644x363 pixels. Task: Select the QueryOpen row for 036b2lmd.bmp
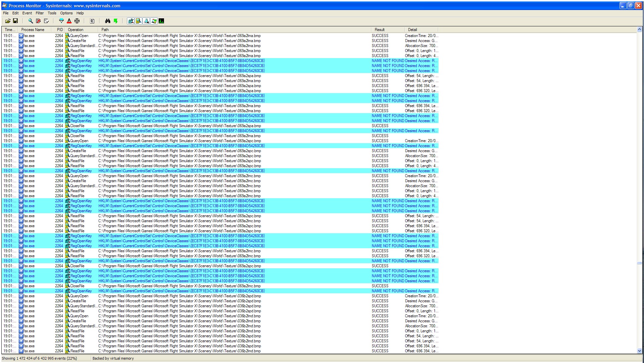coord(220,316)
